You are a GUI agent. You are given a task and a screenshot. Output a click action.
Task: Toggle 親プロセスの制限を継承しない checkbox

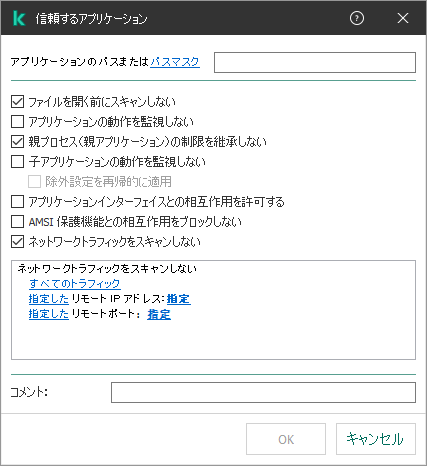click(18, 142)
